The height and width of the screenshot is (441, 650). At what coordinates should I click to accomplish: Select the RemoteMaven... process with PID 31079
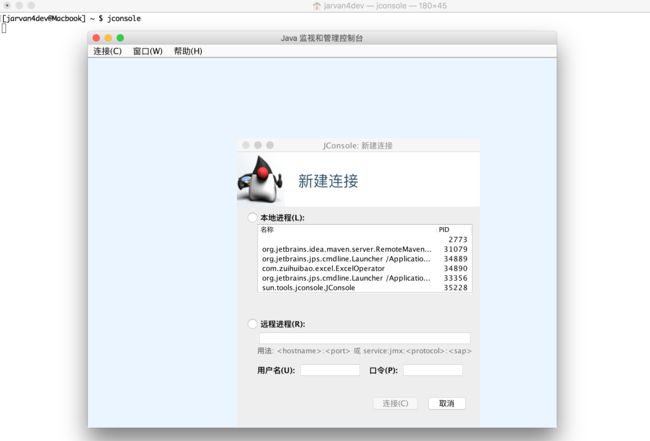[x=365, y=249]
